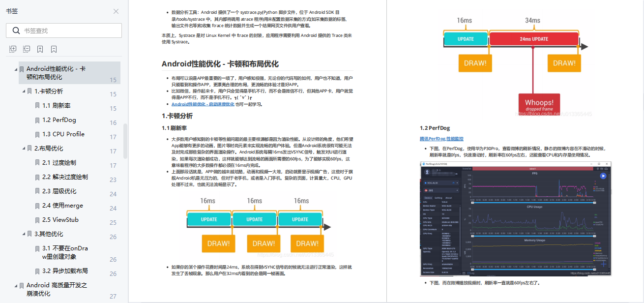
Task: Jump to the 2.1 过度绘制 bookmark
Action: pyautogui.click(x=59, y=162)
